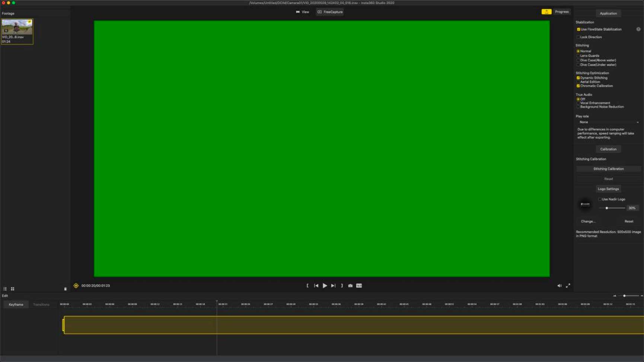Select Dive Case(Under water) stitching
644x362 pixels.
(578, 65)
